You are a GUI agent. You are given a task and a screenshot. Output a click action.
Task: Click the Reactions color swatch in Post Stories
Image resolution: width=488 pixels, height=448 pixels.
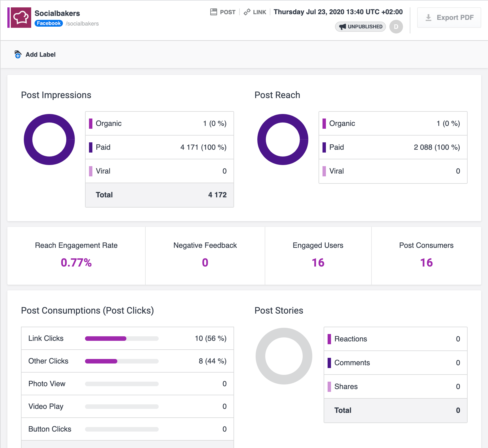(329, 339)
